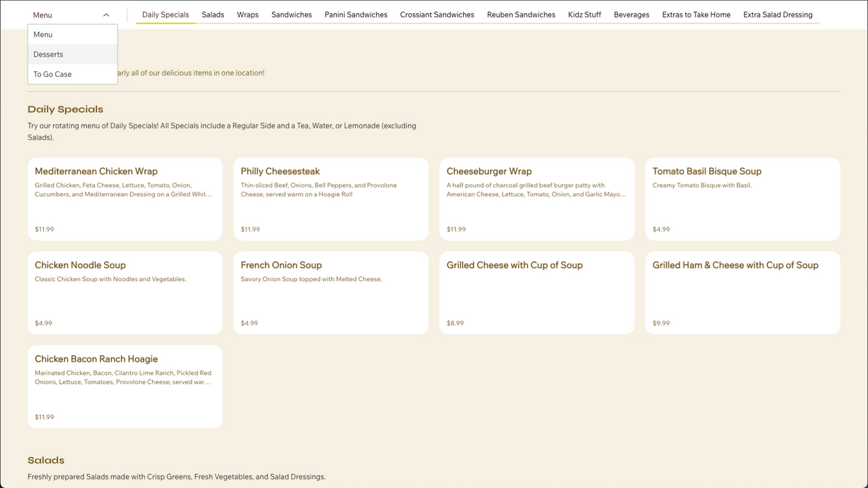Click the French Onion Soup item
868x488 pixels.
pyautogui.click(x=331, y=293)
